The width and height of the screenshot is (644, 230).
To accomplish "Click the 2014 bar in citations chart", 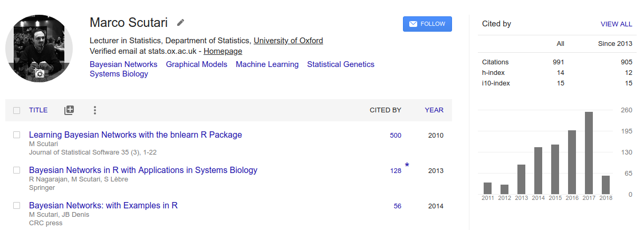I will tap(538, 170).
